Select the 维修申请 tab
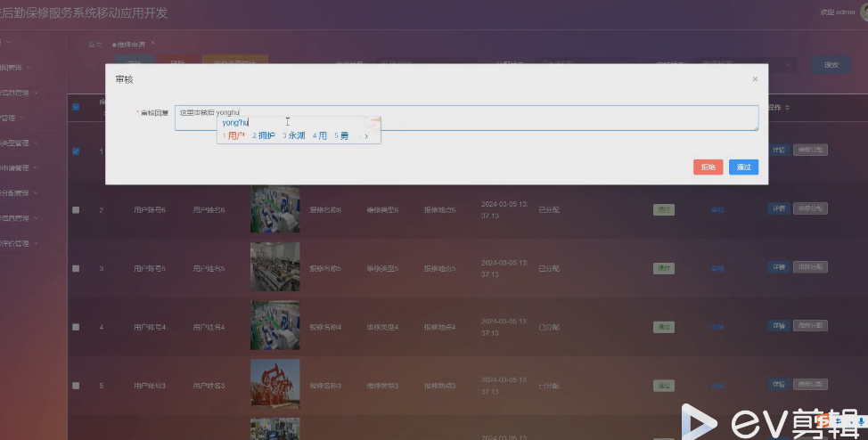 (129, 45)
